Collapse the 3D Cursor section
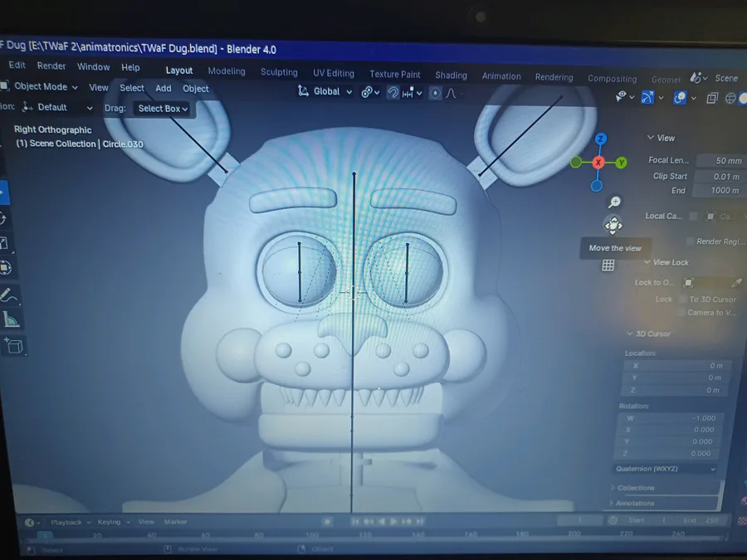 pyautogui.click(x=630, y=334)
